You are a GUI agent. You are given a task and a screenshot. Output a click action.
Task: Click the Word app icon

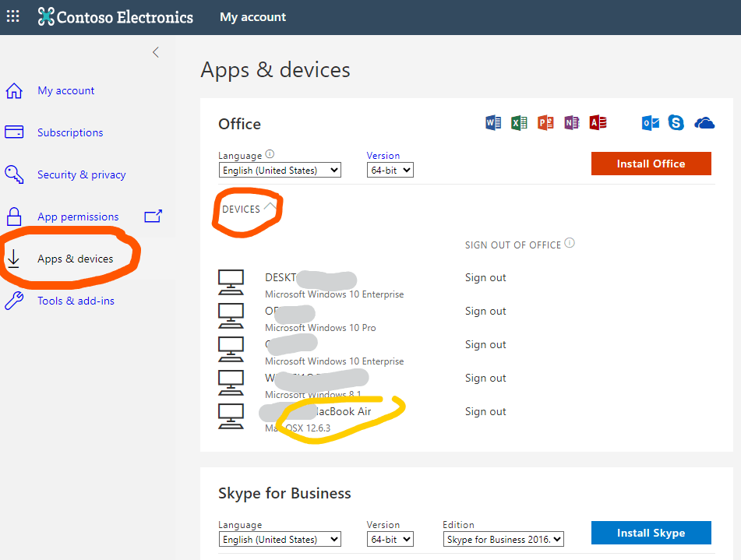[x=493, y=123]
